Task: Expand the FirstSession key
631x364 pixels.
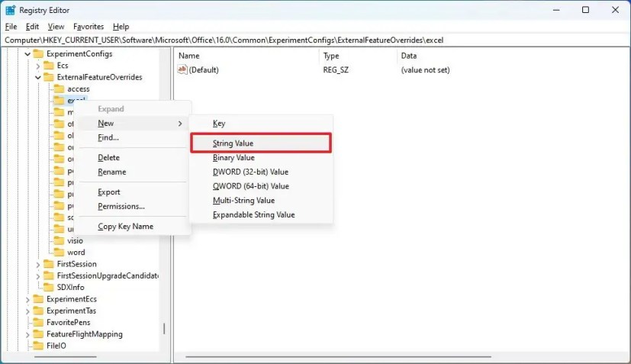Action: [x=38, y=265]
